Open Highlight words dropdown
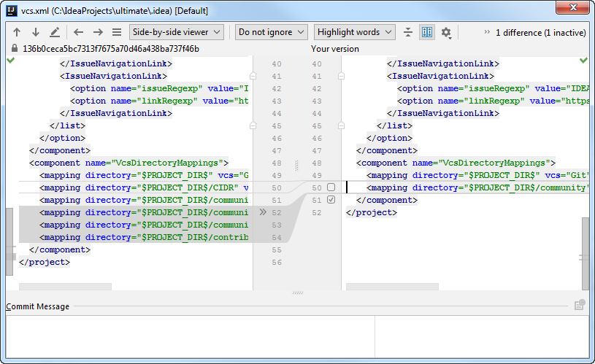Viewport: 595px width, 364px height. pos(354,32)
